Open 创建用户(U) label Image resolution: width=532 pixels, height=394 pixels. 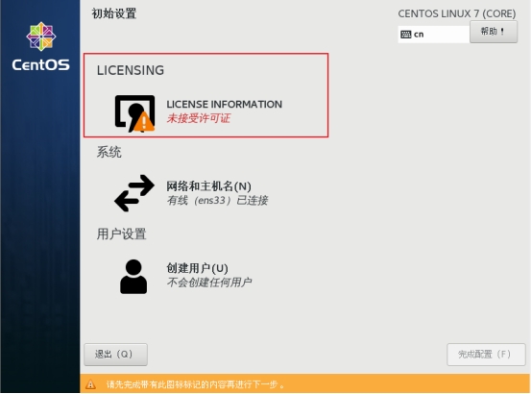(x=197, y=268)
